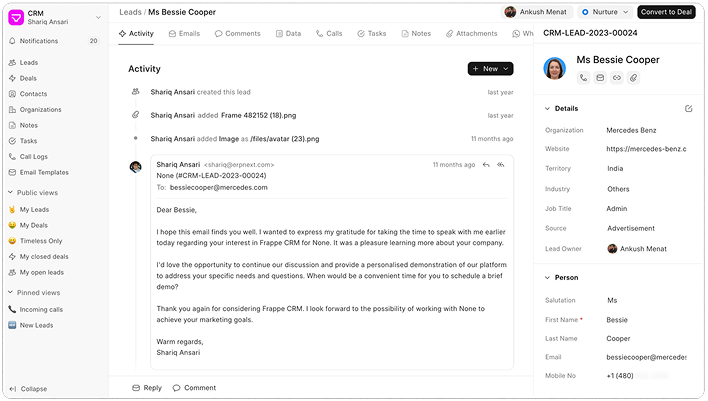Screen dimensions: 708x401
Task: Click the CRM app logo icon
Action: [16, 17]
